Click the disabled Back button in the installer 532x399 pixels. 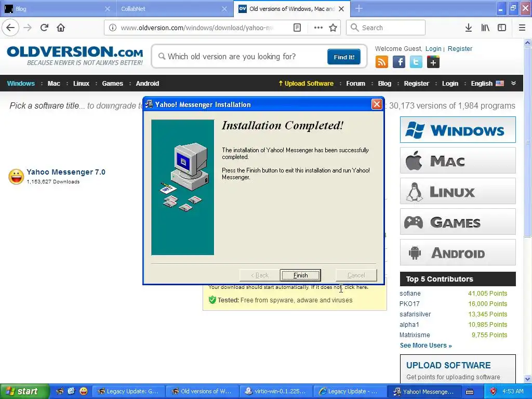tap(260, 275)
